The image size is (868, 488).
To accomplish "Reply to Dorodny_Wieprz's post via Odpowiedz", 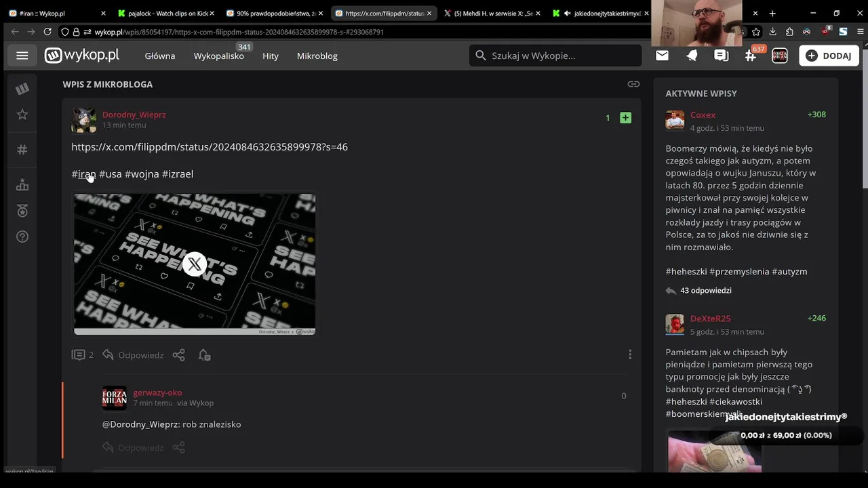I will point(133,354).
